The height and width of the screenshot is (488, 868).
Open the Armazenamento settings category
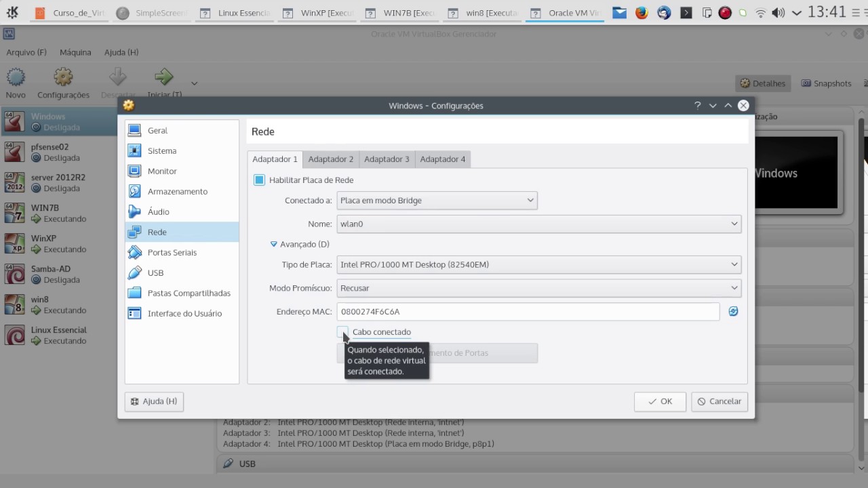[x=182, y=191]
